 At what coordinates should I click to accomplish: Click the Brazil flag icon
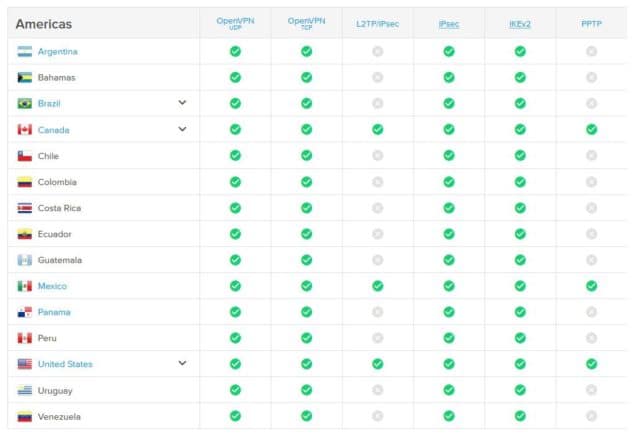[x=24, y=104]
